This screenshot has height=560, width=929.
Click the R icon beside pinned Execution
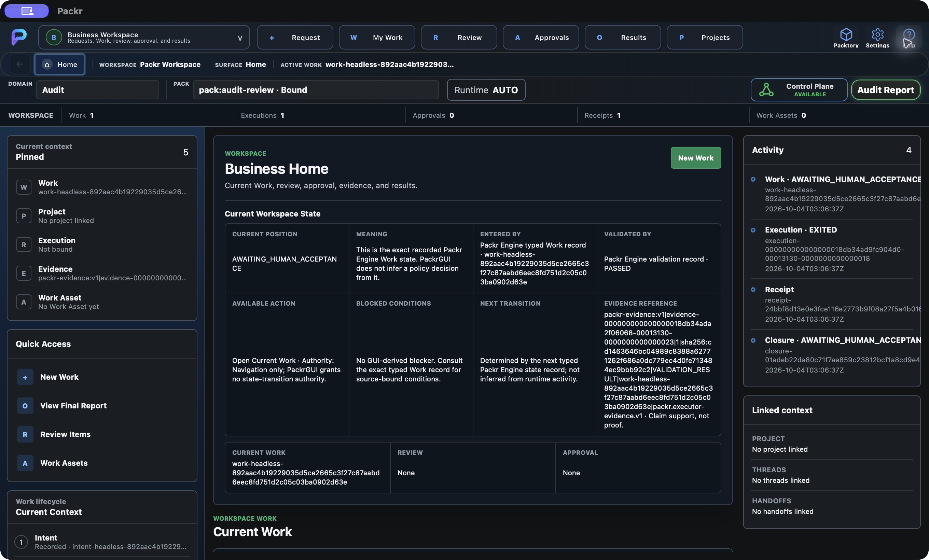[24, 244]
